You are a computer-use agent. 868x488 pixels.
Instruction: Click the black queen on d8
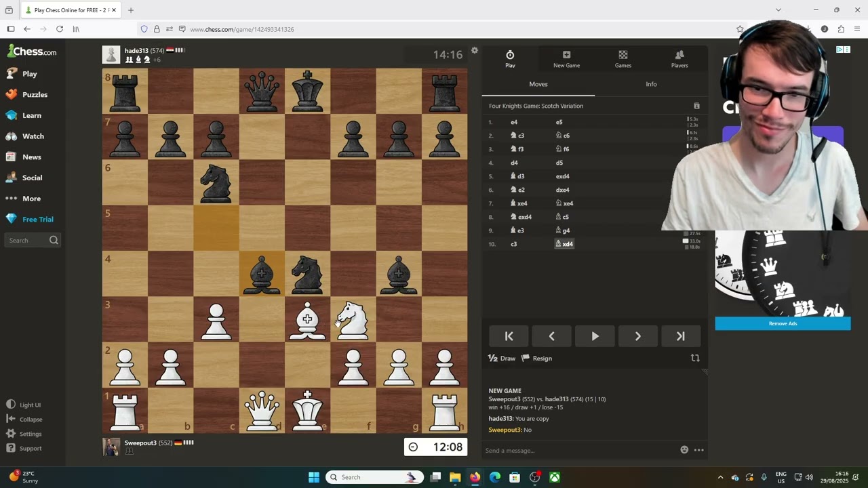click(x=262, y=91)
